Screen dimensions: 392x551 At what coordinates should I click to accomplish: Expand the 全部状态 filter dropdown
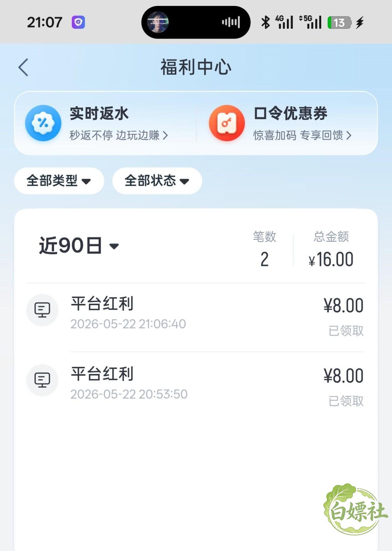[157, 181]
